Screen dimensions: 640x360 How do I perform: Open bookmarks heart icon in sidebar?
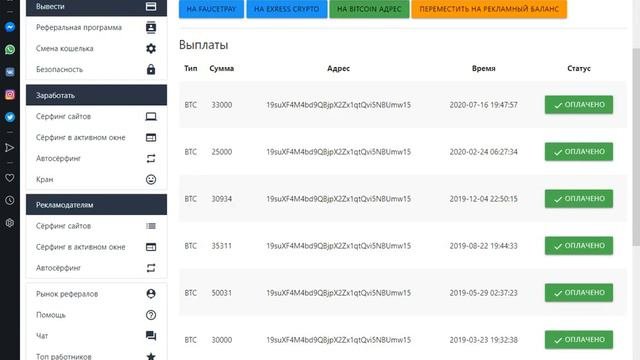(10, 178)
